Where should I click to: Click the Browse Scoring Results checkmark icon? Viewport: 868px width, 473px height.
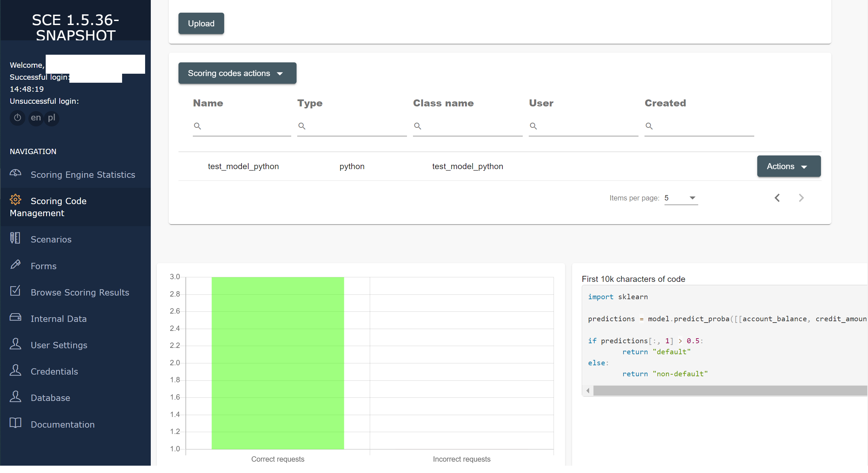[x=15, y=291]
